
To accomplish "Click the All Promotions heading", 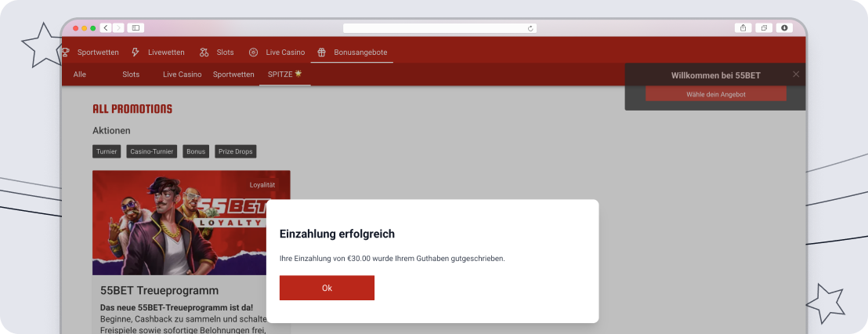I will (x=132, y=109).
